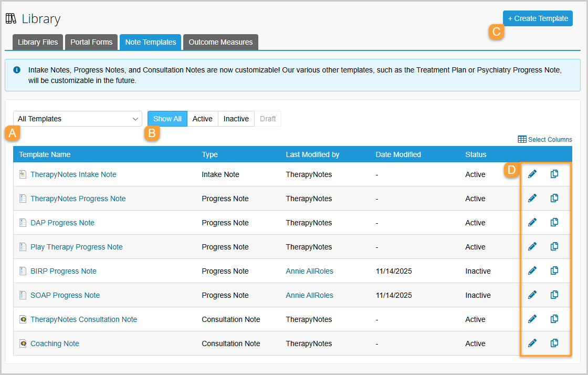Screen dimensions: 588x375
Task: Open the Coaching Note link
Action: (x=55, y=343)
